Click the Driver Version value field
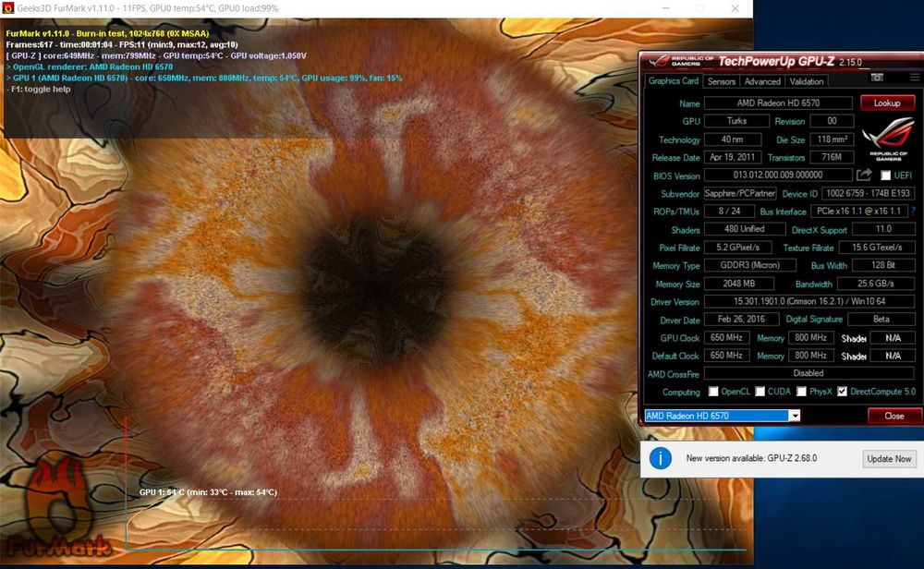The width and height of the screenshot is (924, 569). 809,301
